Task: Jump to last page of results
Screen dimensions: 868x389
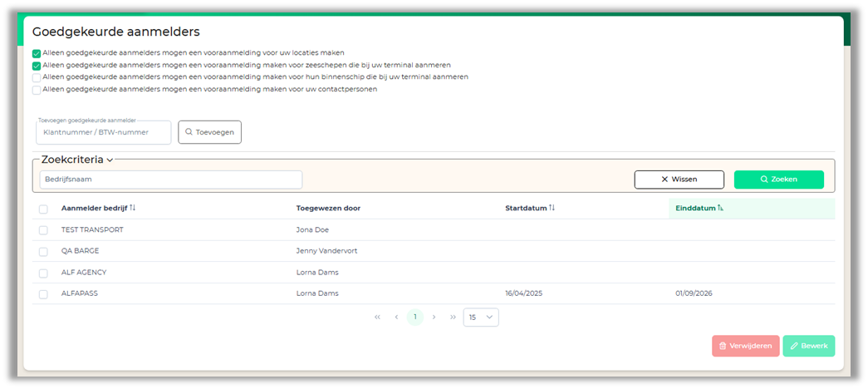Action: pos(453,317)
